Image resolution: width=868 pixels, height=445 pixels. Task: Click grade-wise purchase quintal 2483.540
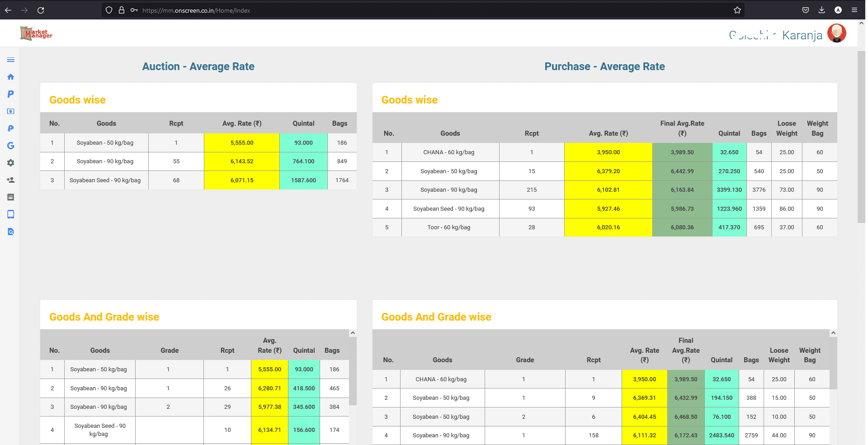pos(722,436)
